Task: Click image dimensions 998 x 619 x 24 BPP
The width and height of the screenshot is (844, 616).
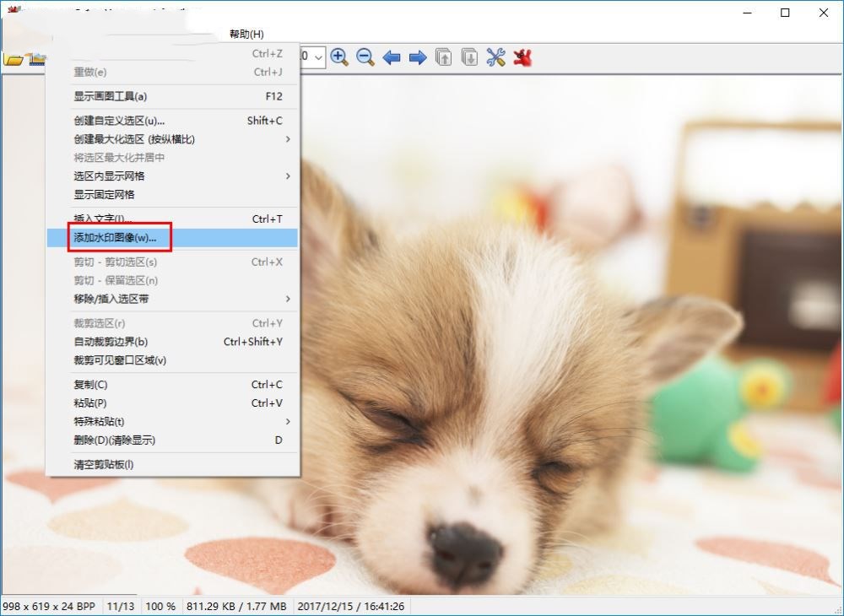Action: click(49, 607)
